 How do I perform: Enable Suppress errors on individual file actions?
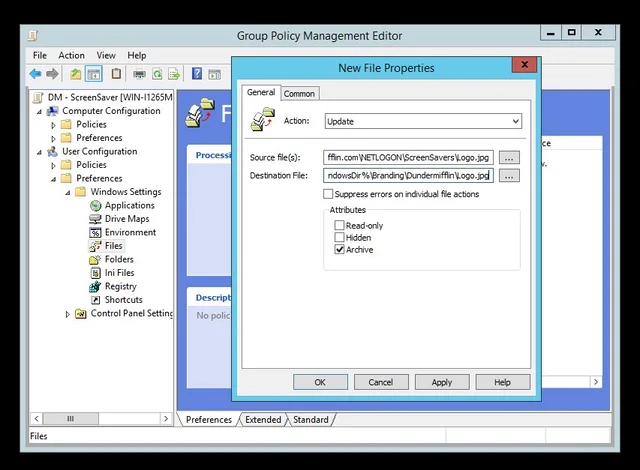coord(328,194)
